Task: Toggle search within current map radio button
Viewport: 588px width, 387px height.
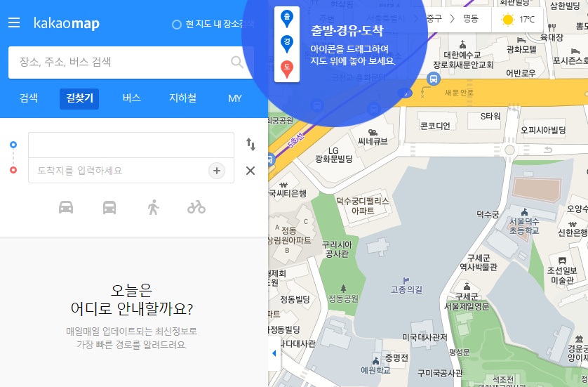Action: [x=177, y=25]
